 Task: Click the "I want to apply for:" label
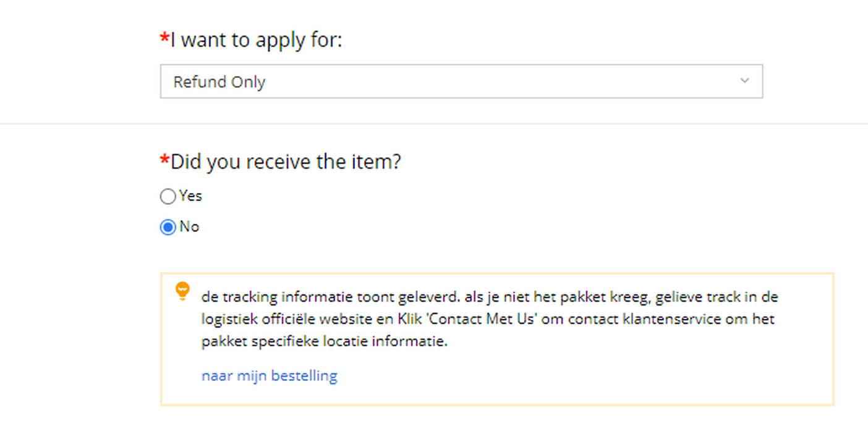pyautogui.click(x=256, y=41)
